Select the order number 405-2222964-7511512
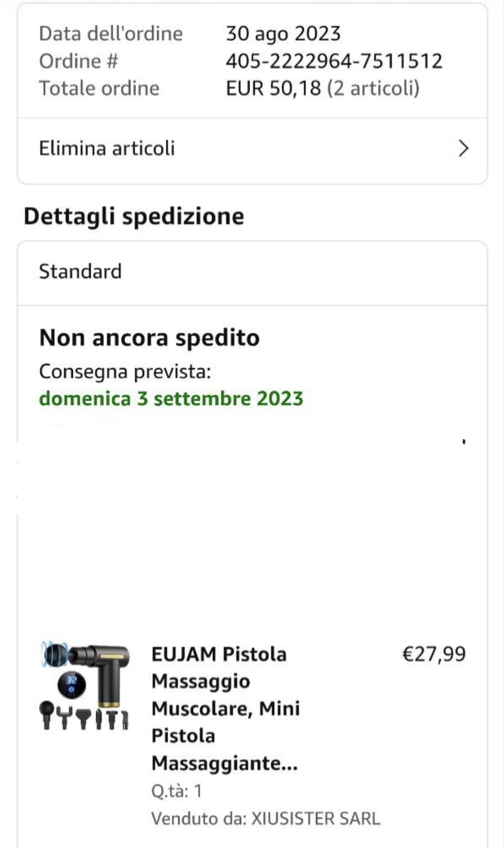 [x=334, y=61]
